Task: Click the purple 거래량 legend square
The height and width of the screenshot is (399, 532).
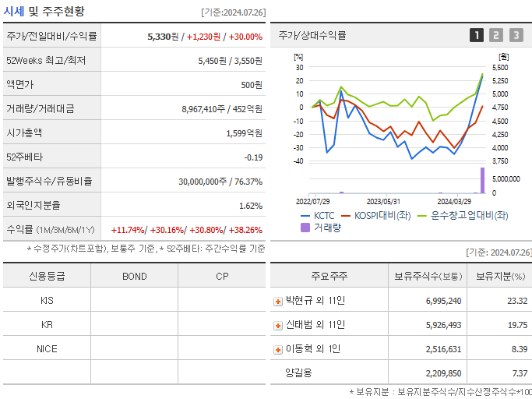Action: [305, 228]
